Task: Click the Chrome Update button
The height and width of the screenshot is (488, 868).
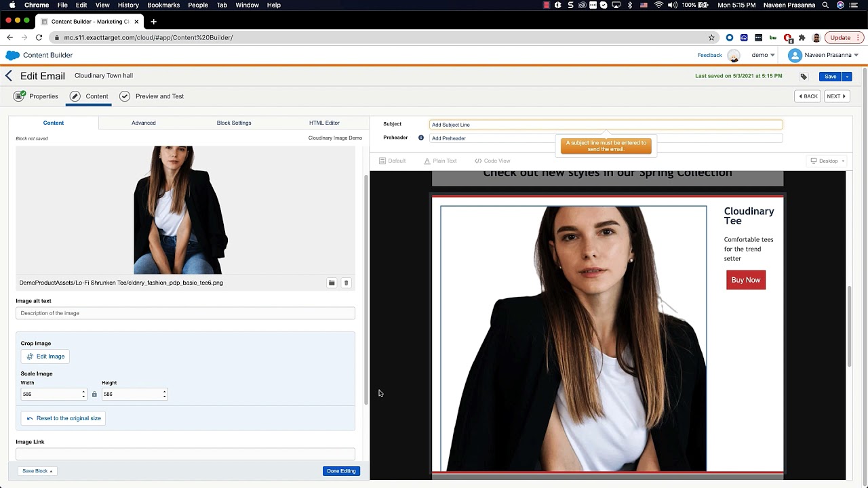Action: [x=844, y=38]
